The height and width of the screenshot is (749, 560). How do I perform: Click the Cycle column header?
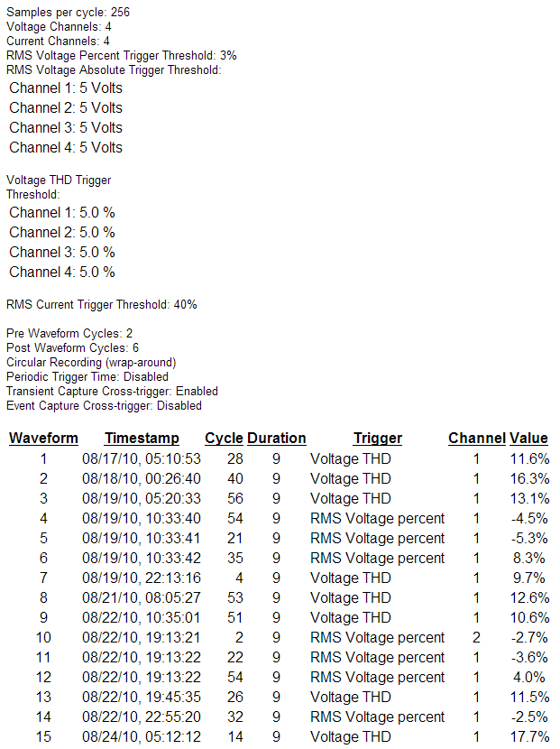[x=224, y=439]
